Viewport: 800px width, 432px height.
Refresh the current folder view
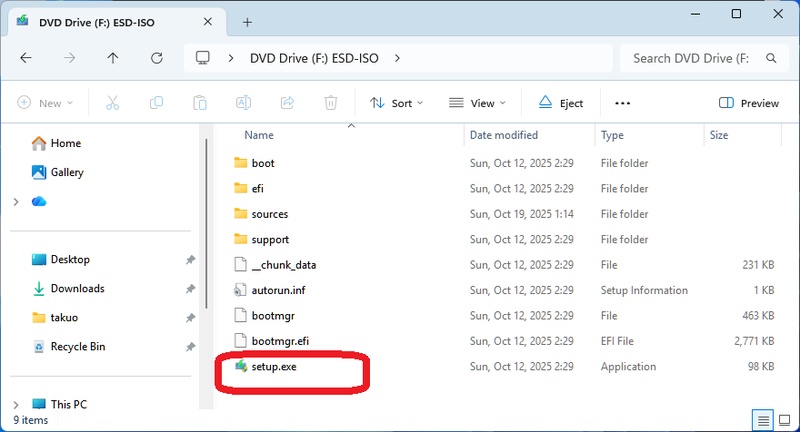(x=157, y=58)
